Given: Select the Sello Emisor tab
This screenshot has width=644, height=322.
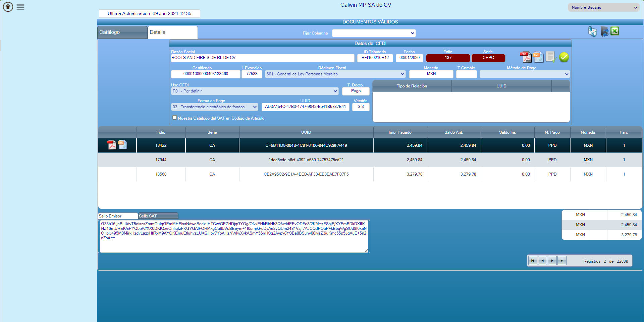Looking at the screenshot, I should click(x=118, y=216).
